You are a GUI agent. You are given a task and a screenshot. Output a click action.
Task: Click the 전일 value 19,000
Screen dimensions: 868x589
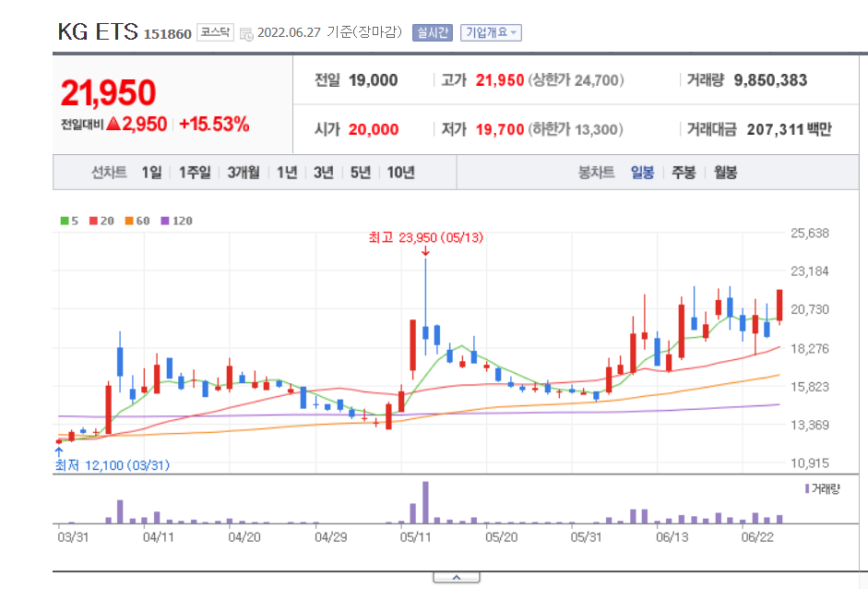pos(373,80)
